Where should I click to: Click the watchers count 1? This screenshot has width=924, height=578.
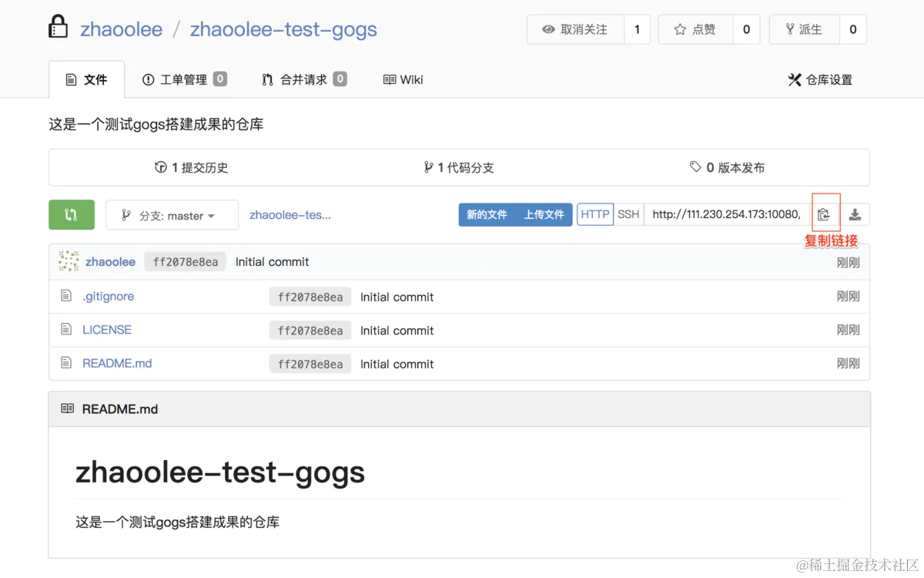coord(637,29)
